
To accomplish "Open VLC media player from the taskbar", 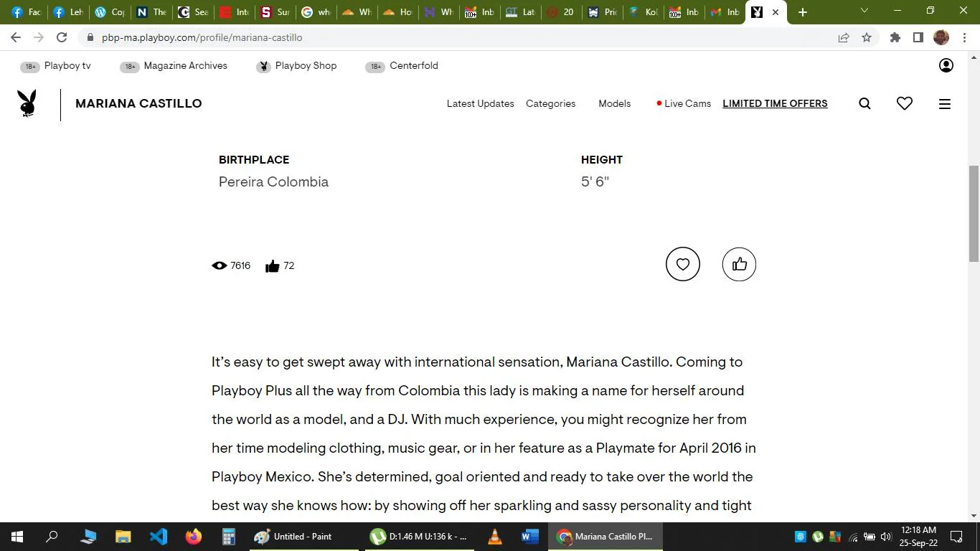I will coord(495,537).
